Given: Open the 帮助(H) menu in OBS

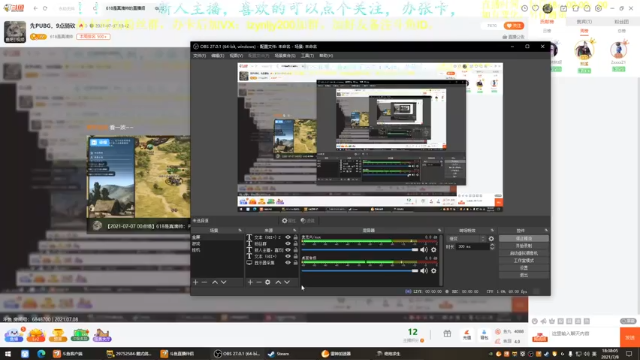Looking at the screenshot, I should point(326,56).
